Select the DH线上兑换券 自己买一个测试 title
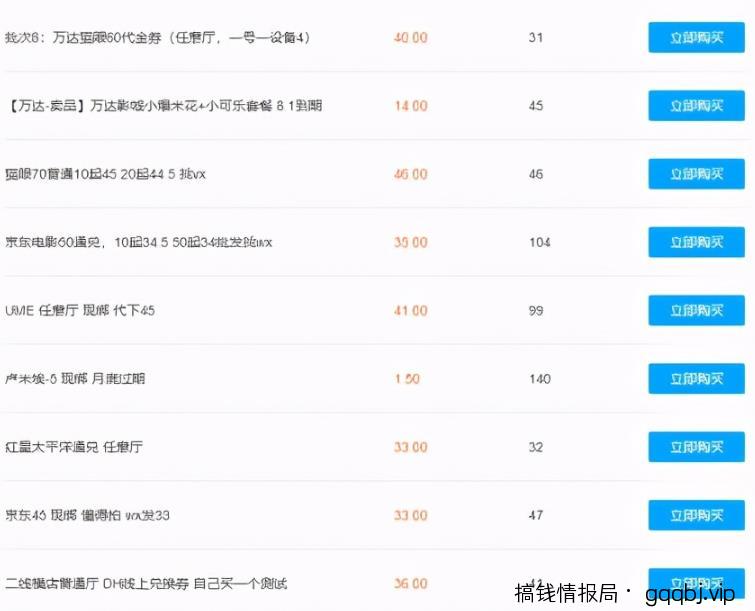The width and height of the screenshot is (755, 611). [146, 584]
